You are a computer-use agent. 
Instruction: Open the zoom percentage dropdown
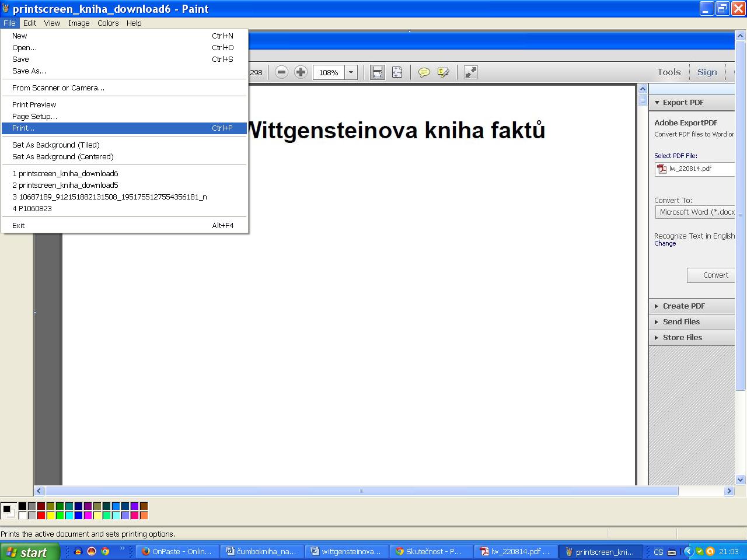[x=351, y=72]
